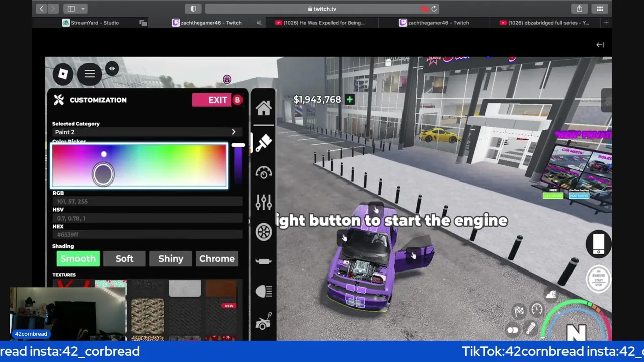Open the in-game phone

(x=598, y=244)
